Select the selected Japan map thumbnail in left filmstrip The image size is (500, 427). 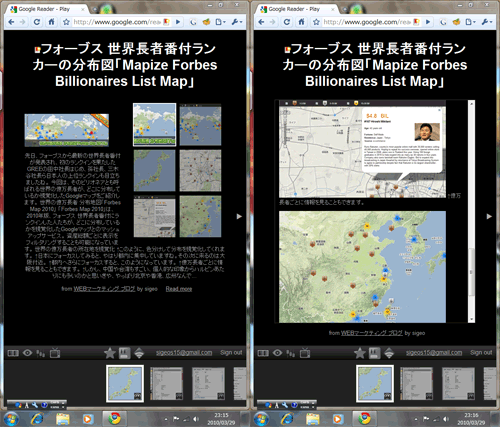click(125, 383)
